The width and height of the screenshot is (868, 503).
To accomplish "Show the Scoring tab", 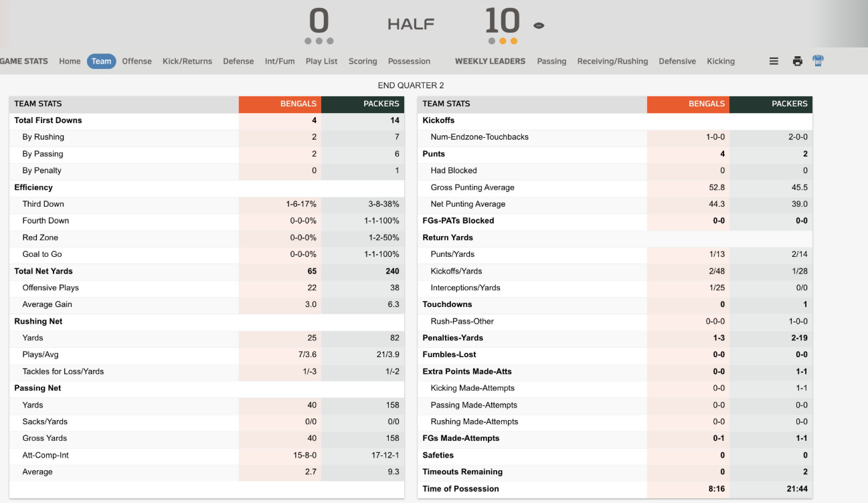I will [x=363, y=61].
